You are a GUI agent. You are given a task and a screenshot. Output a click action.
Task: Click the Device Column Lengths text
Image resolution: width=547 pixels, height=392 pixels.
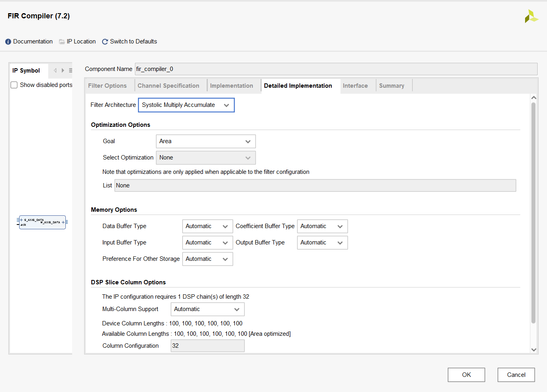pyautogui.click(x=172, y=323)
